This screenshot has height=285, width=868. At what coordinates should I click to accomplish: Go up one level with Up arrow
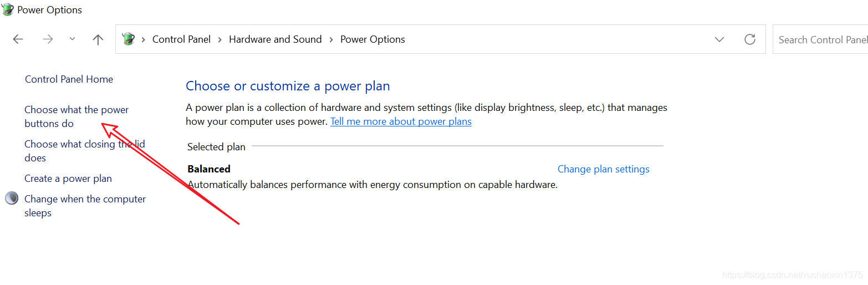98,39
